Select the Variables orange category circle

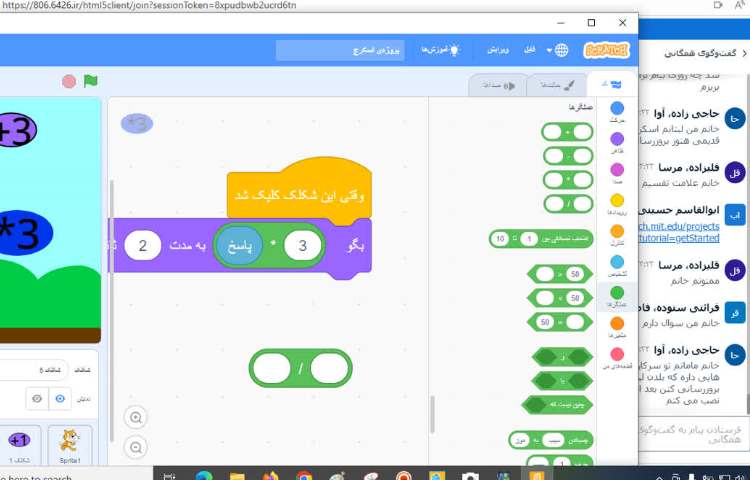617,323
